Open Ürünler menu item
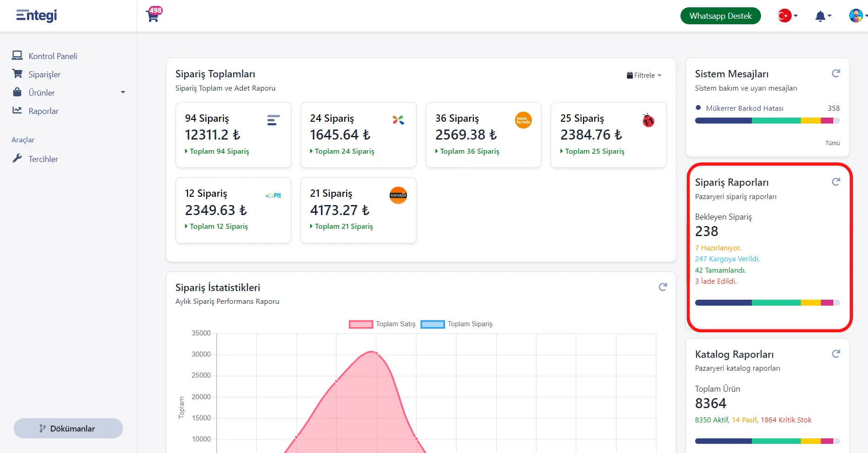This screenshot has width=868, height=453. (42, 92)
